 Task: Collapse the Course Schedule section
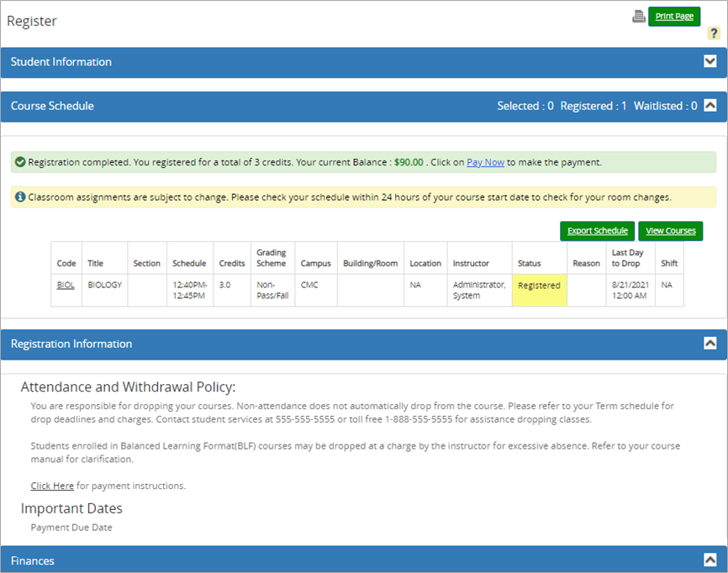710,106
